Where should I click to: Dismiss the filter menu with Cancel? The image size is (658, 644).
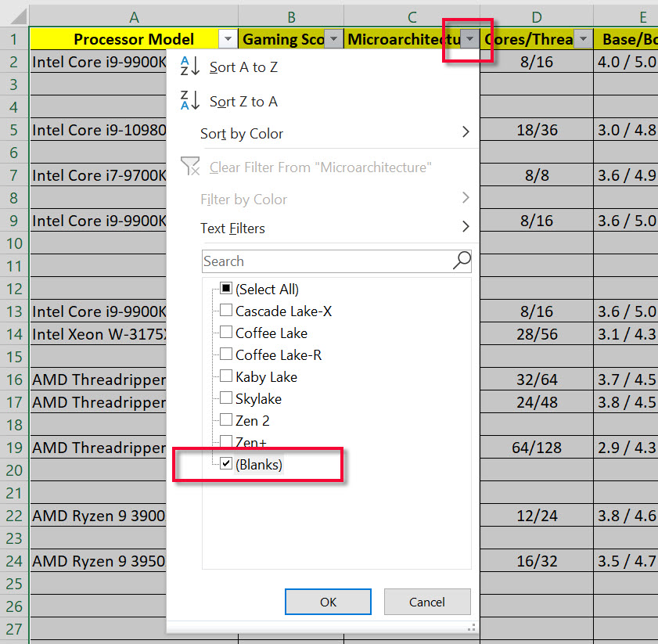point(427,601)
